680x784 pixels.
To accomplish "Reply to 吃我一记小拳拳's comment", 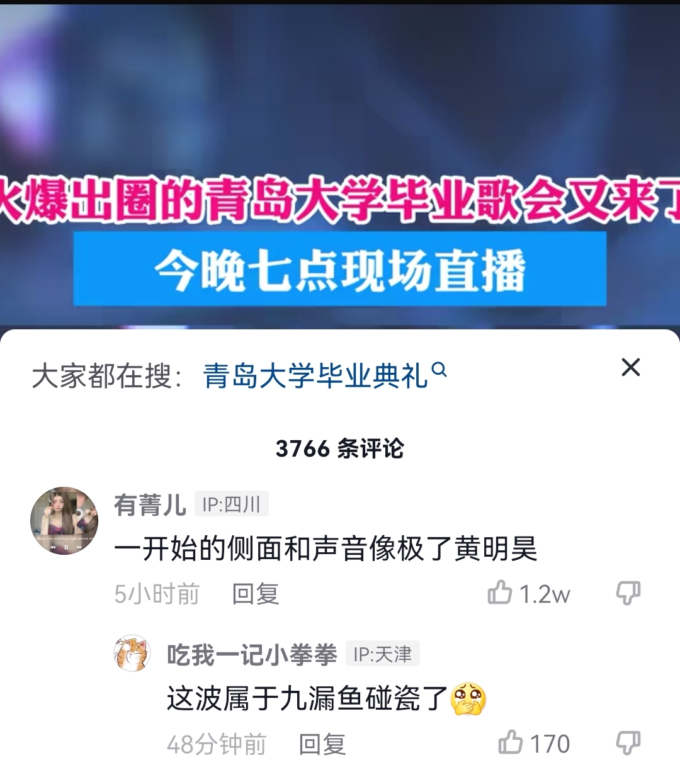I will pos(322,744).
